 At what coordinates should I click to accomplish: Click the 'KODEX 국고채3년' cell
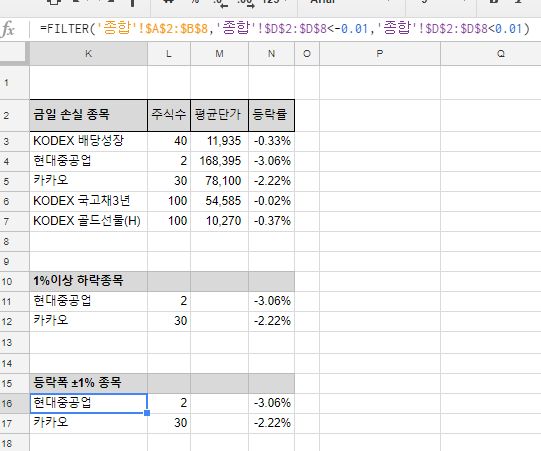pos(88,201)
